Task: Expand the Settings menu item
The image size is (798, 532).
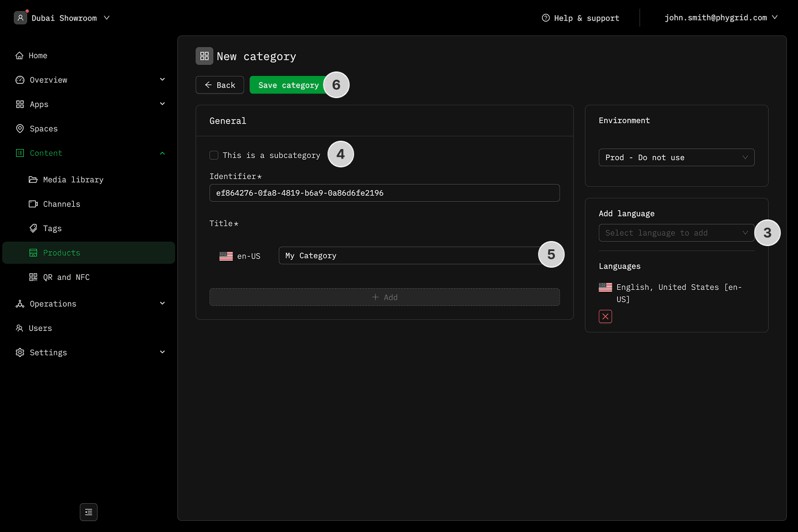Action: coord(48,352)
